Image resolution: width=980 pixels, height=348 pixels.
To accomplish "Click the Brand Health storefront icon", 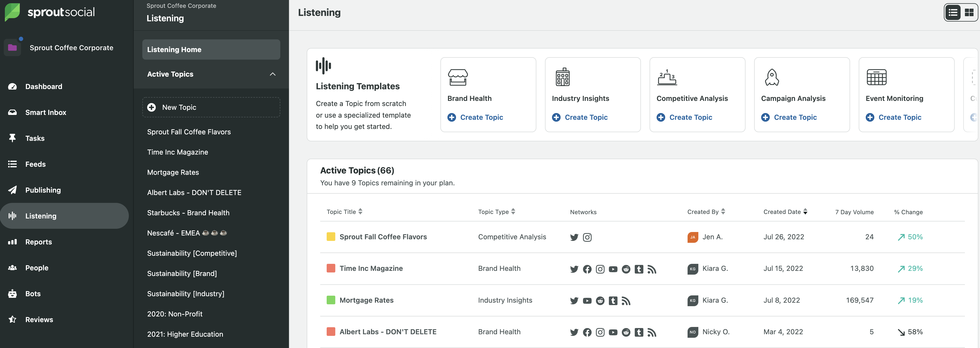I will coord(458,77).
